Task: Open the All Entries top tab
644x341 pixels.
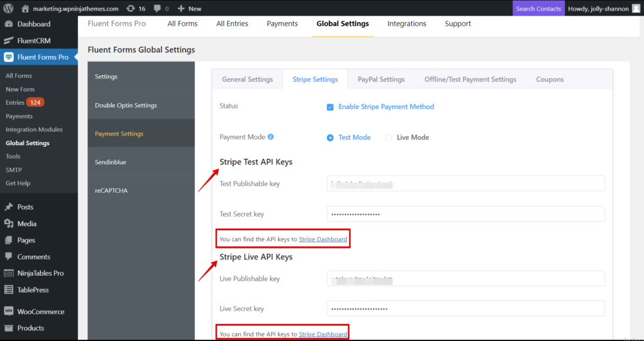Action: pos(232,24)
